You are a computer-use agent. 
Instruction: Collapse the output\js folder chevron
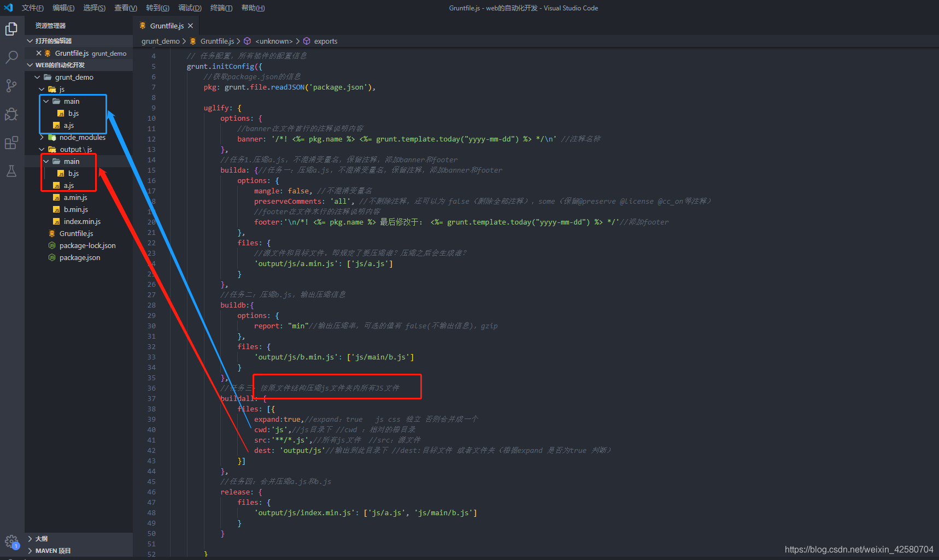click(42, 149)
